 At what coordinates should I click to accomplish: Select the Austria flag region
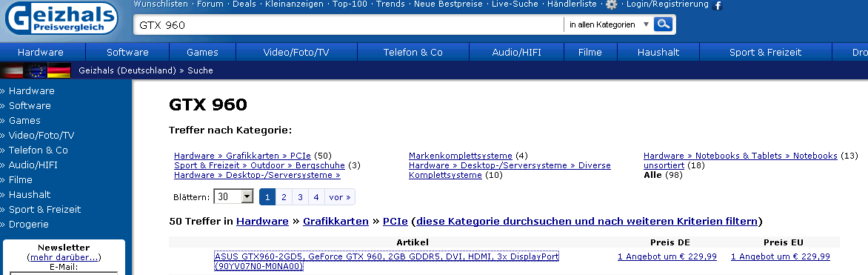(x=12, y=71)
